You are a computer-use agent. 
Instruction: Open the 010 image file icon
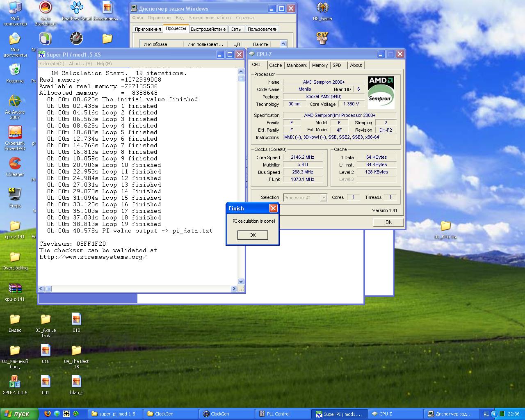coord(76,322)
